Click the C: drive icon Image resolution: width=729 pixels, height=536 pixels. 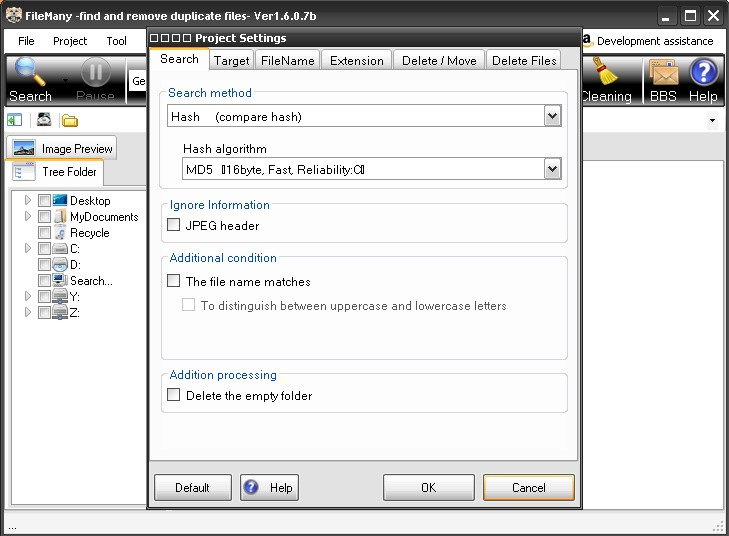[60, 249]
